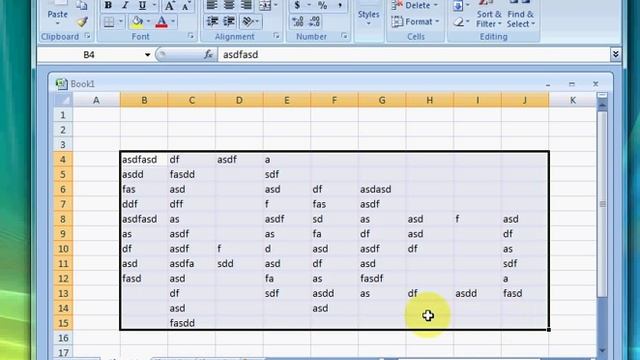Increase indent in Alignment group
640x360 pixels.
click(x=229, y=22)
